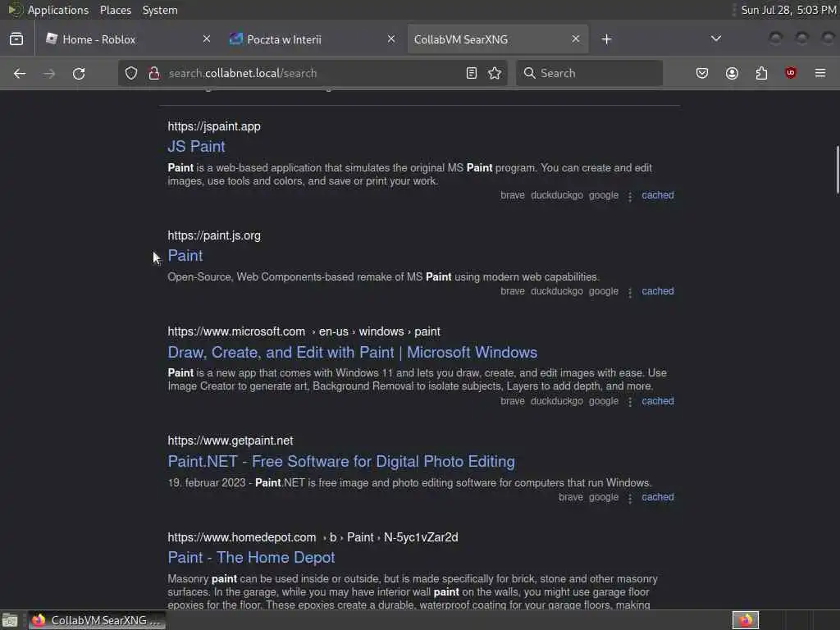This screenshot has width=840, height=630.
Task: Click the show desktop icon in taskbar
Action: 10,620
